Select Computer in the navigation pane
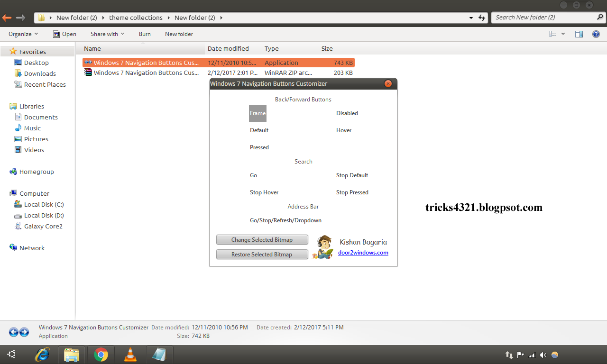Image resolution: width=607 pixels, height=364 pixels. [x=34, y=193]
